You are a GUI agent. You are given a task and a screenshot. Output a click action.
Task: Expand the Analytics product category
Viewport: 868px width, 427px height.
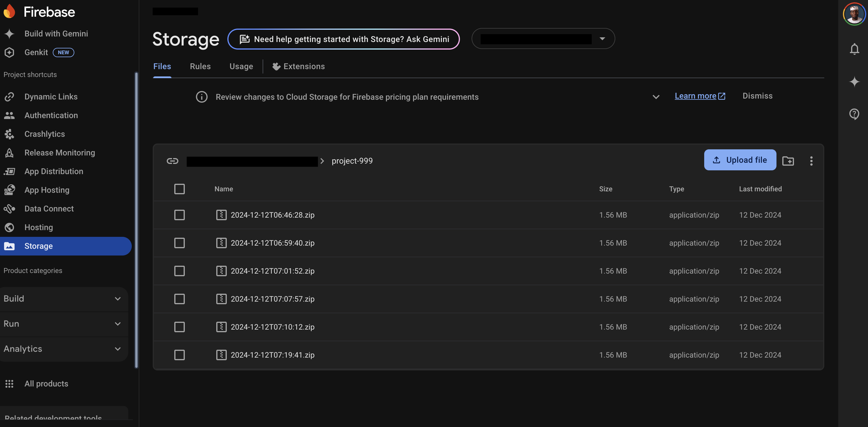coord(64,349)
